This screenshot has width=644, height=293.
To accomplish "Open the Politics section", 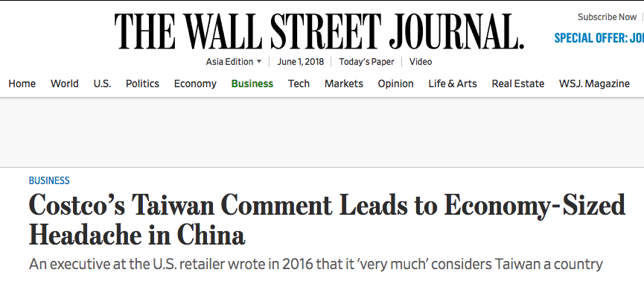I will tap(142, 84).
